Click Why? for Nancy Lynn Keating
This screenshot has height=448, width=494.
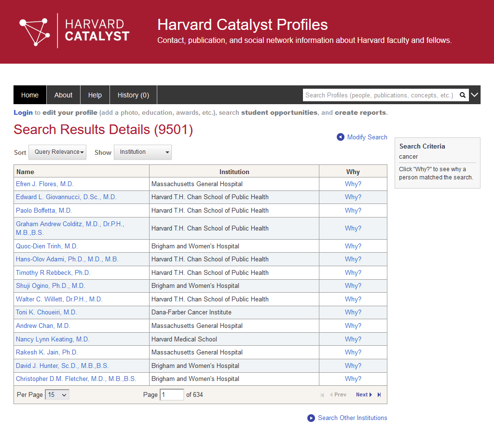[353, 339]
